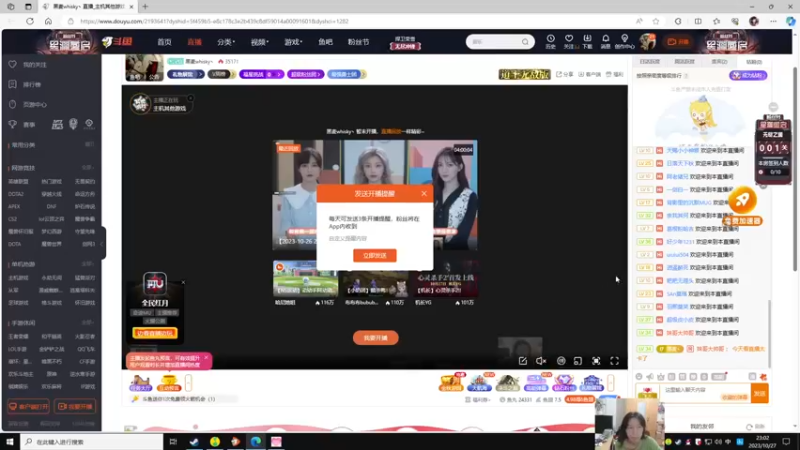Screen dimensions: 800x450
Task: Expand the 视频 video dropdown
Action: (x=260, y=42)
